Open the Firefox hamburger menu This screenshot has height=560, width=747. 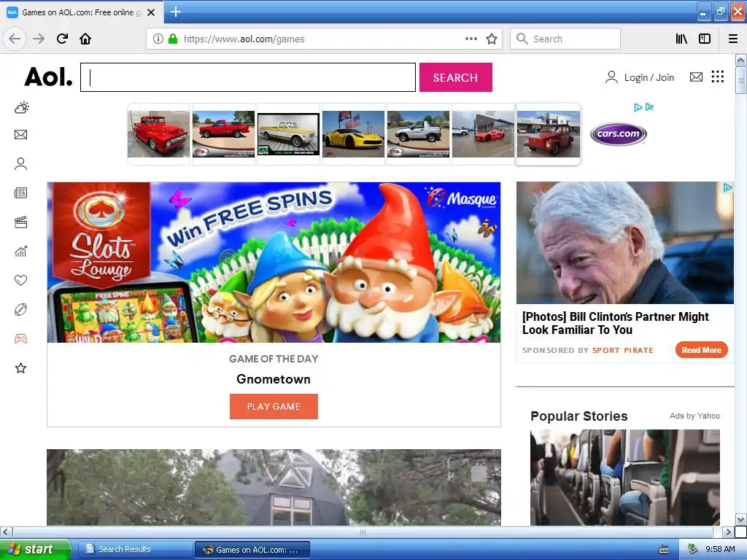[733, 39]
